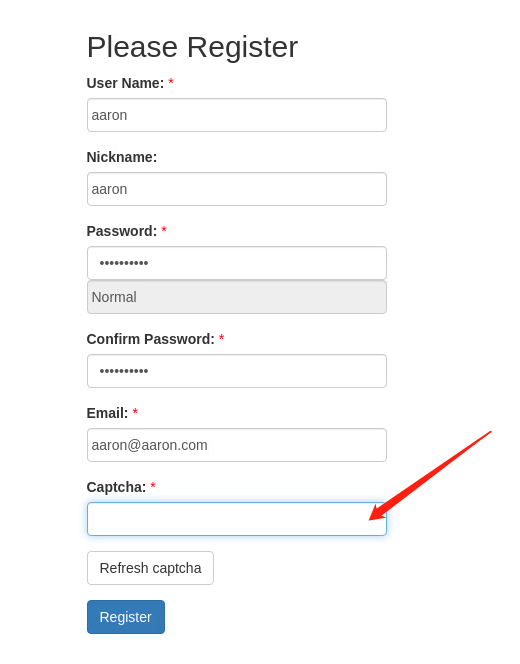
Task: Click the Confirm Password label
Action: pos(150,339)
